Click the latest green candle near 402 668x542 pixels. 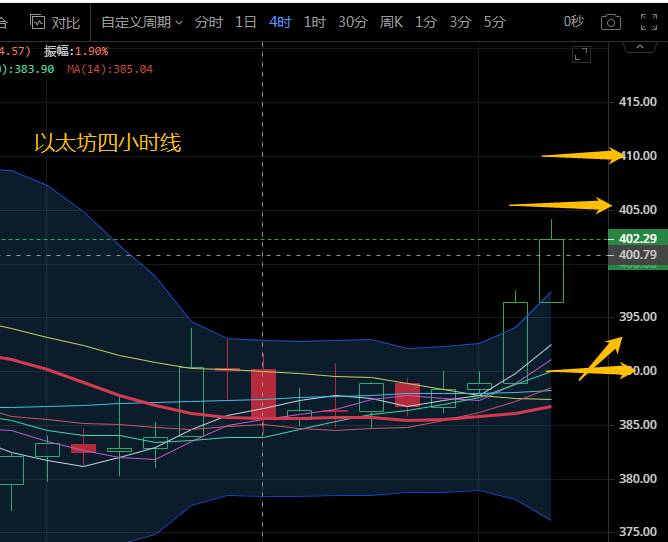click(x=551, y=271)
